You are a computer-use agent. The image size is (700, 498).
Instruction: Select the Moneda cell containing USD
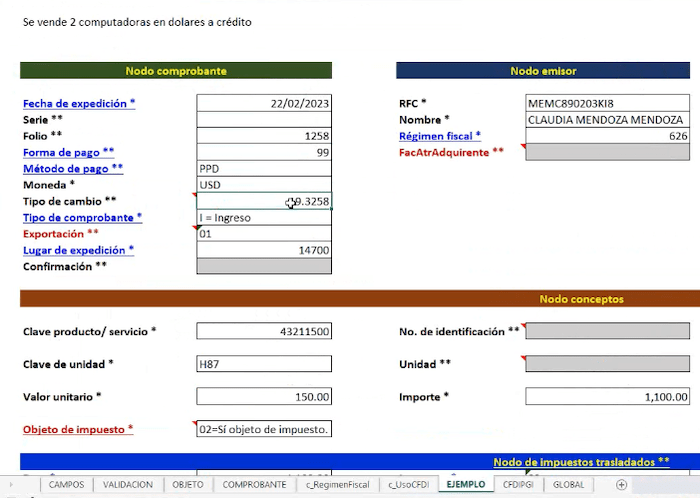[264, 185]
